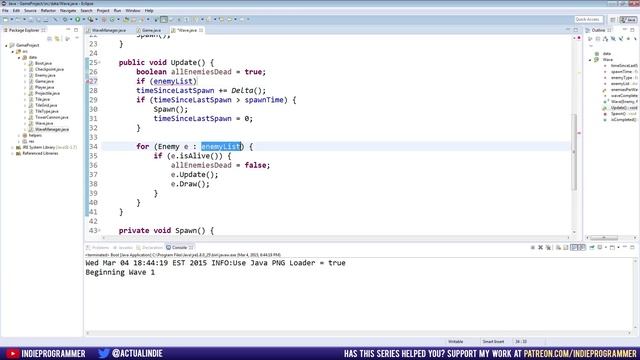Open the Window menu
640x360 pixels.
coord(133,11)
